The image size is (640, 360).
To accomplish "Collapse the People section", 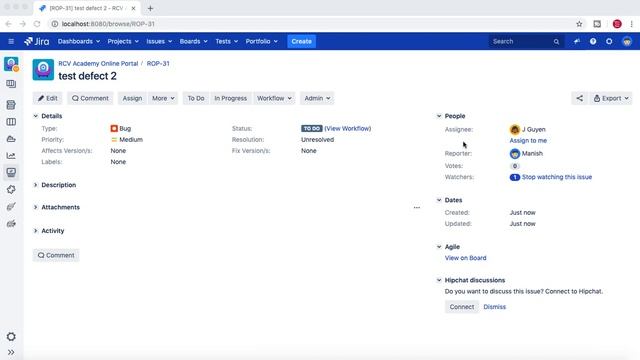I will 439,116.
